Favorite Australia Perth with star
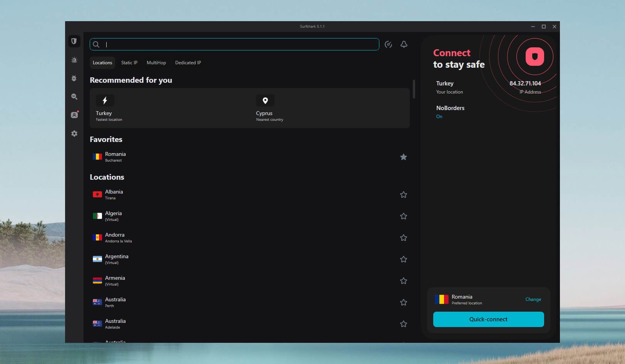The image size is (625, 364). [x=404, y=302]
